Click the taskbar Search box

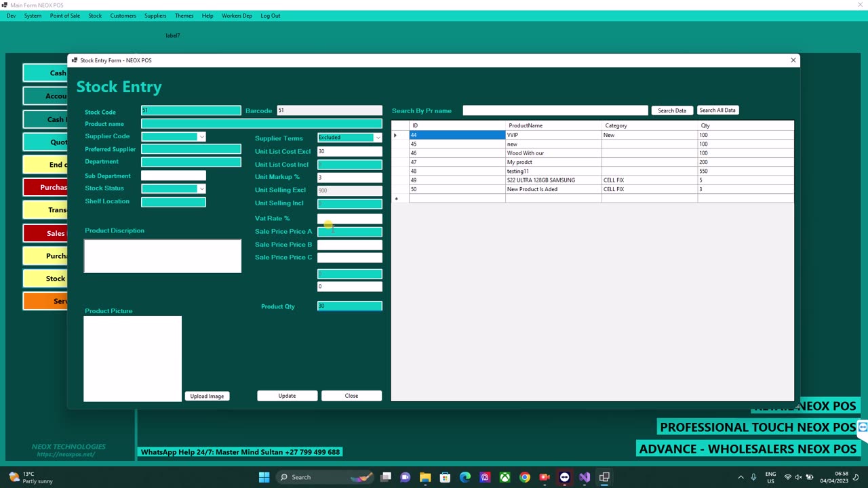coord(325,477)
